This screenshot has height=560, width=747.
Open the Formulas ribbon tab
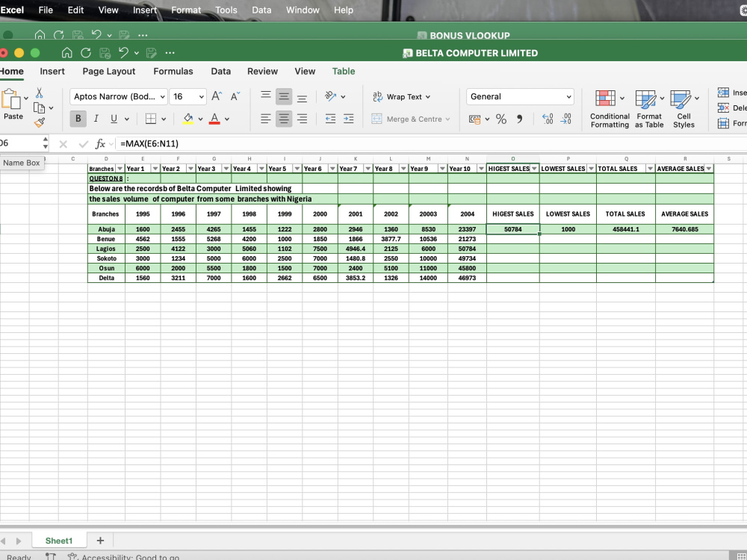[x=173, y=72]
